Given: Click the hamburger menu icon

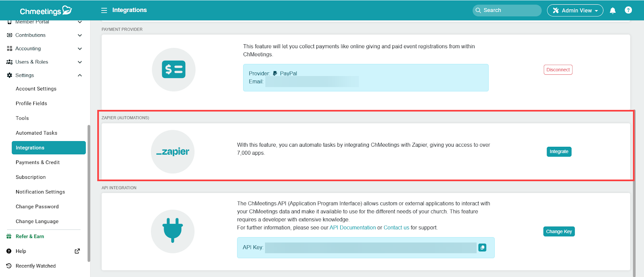Looking at the screenshot, I should point(104,10).
